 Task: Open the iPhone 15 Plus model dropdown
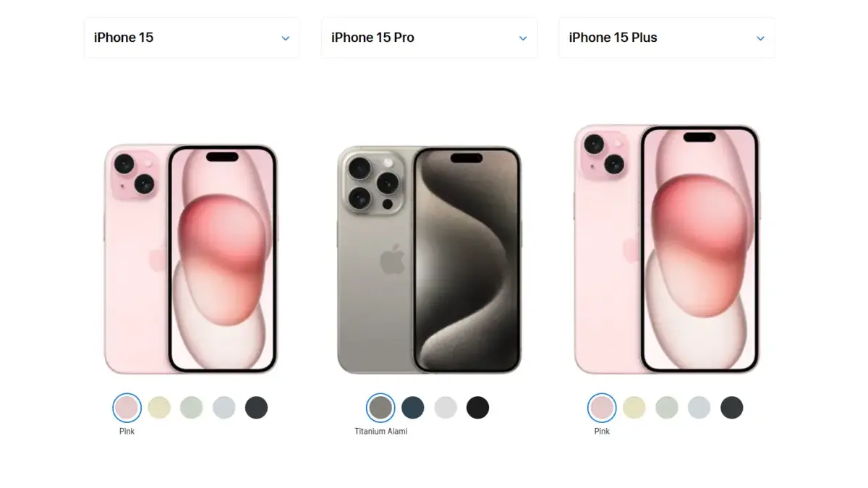point(666,38)
